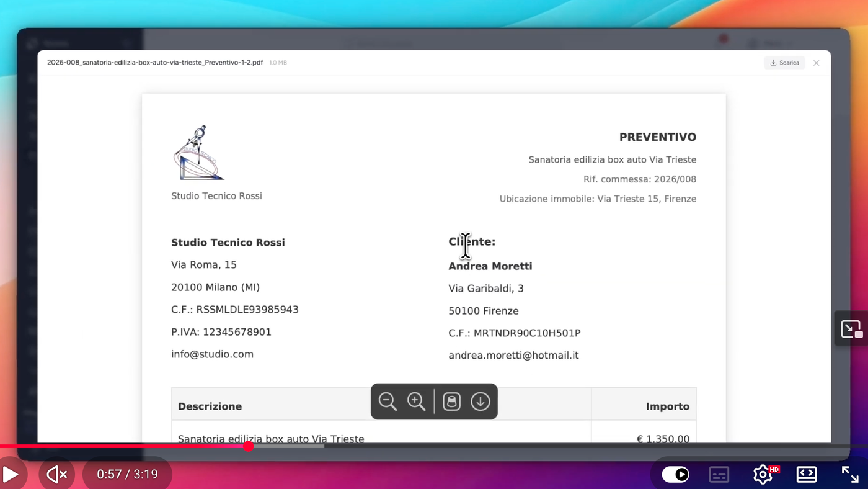Open the HD video settings gear
Viewport: 868px width, 489px height.
tap(764, 474)
